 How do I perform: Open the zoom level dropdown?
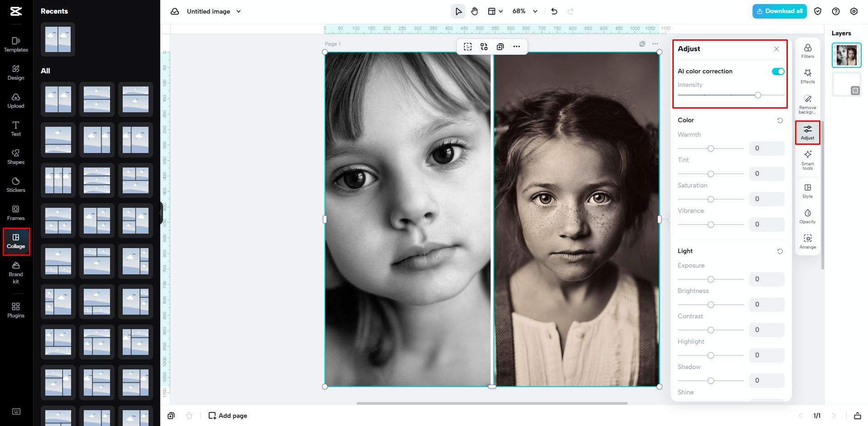tap(523, 11)
